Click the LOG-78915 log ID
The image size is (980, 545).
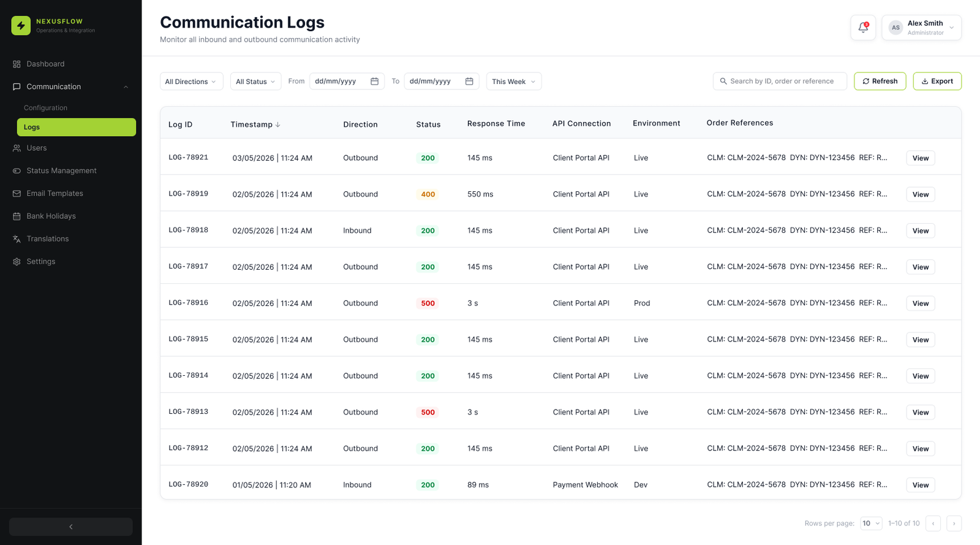pyautogui.click(x=189, y=339)
